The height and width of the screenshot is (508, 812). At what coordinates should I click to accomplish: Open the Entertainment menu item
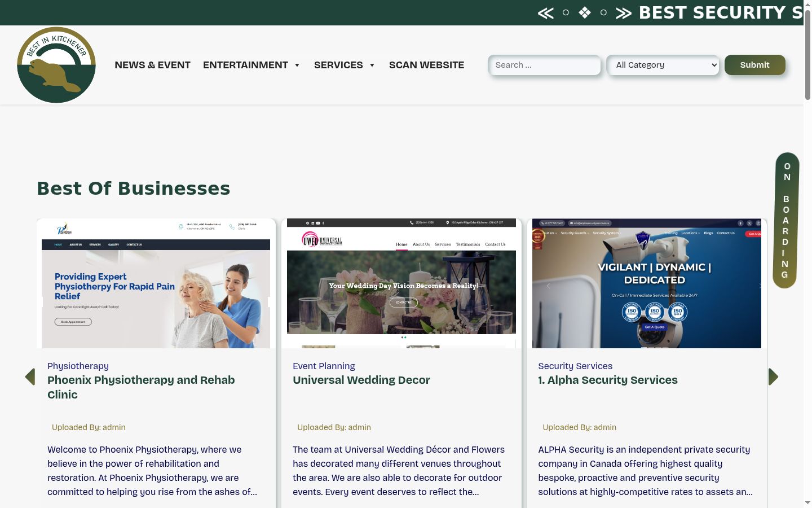coord(245,65)
